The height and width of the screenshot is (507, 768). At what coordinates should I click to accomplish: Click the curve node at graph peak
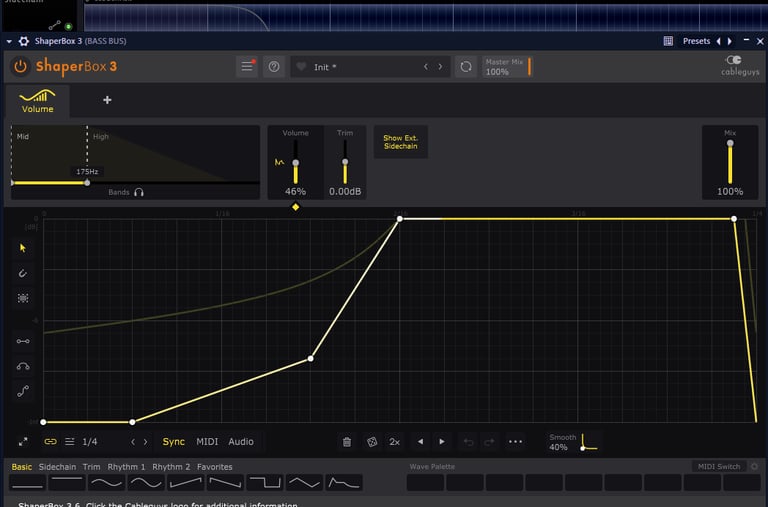pos(400,218)
